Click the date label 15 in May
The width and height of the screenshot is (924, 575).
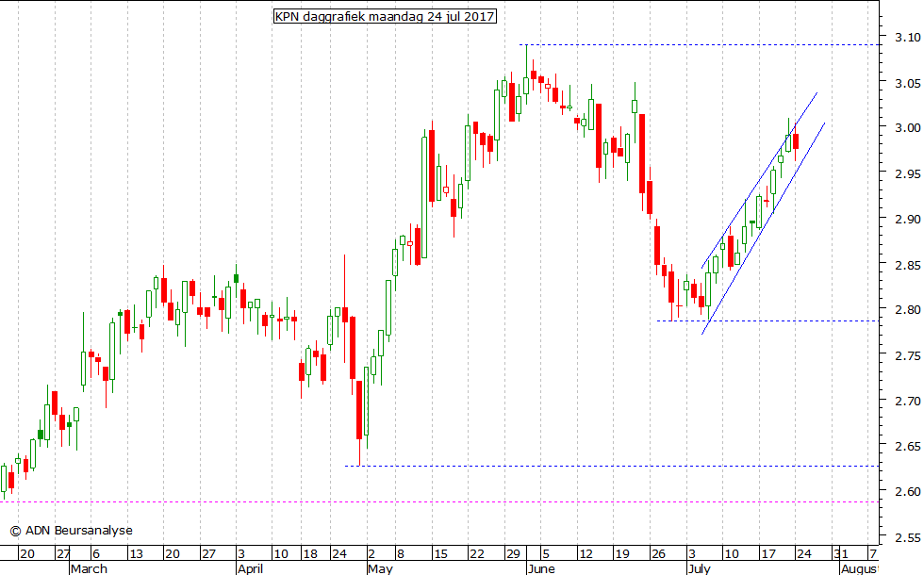point(440,554)
